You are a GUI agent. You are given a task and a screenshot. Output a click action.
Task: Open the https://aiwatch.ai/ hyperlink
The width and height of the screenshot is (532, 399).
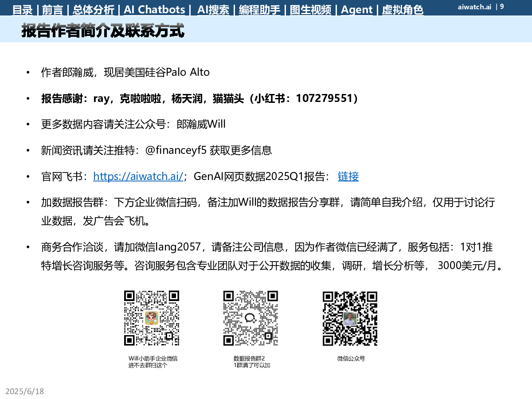tap(138, 176)
